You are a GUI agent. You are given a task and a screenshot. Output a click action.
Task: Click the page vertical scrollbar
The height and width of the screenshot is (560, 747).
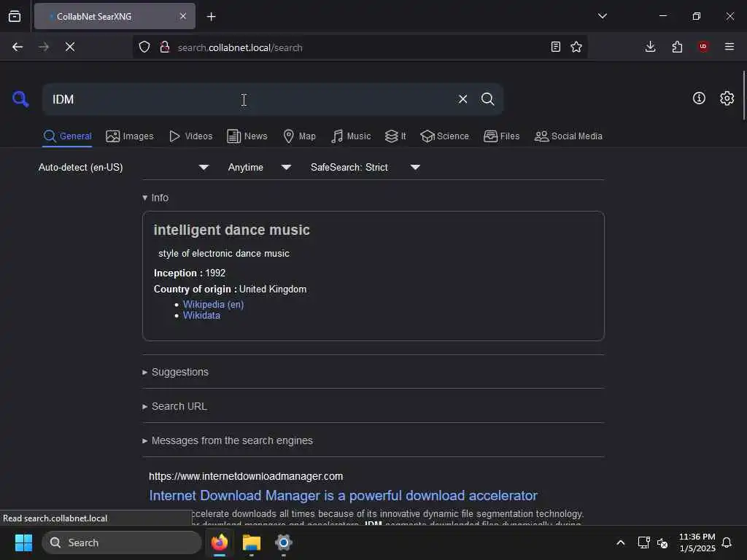pyautogui.click(x=744, y=96)
